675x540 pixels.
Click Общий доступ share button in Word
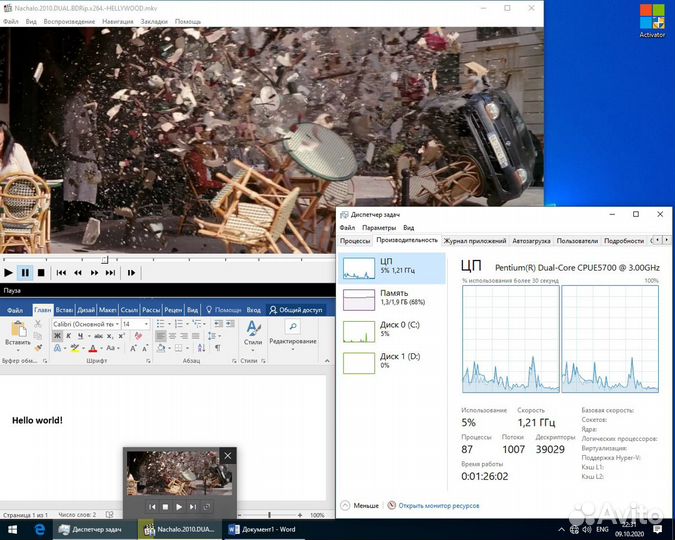[296, 310]
